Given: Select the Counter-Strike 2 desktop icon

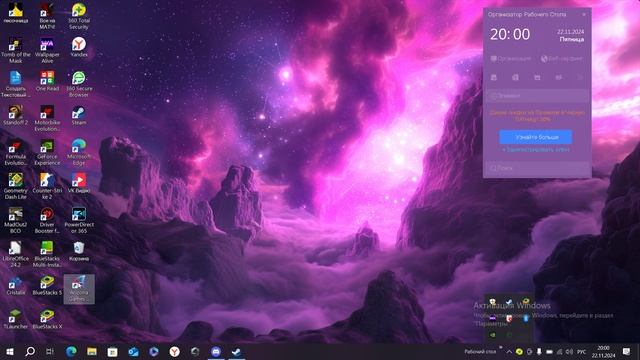Looking at the screenshot, I should click(47, 186).
